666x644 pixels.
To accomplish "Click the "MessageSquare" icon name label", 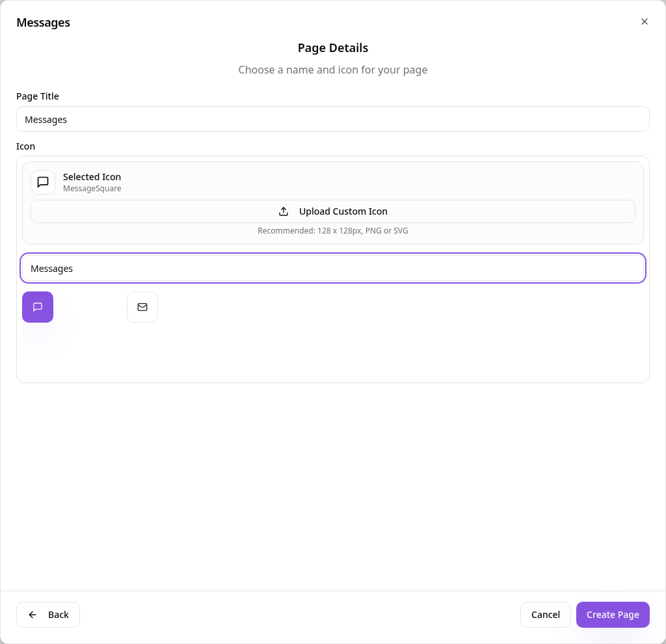I will (x=92, y=189).
